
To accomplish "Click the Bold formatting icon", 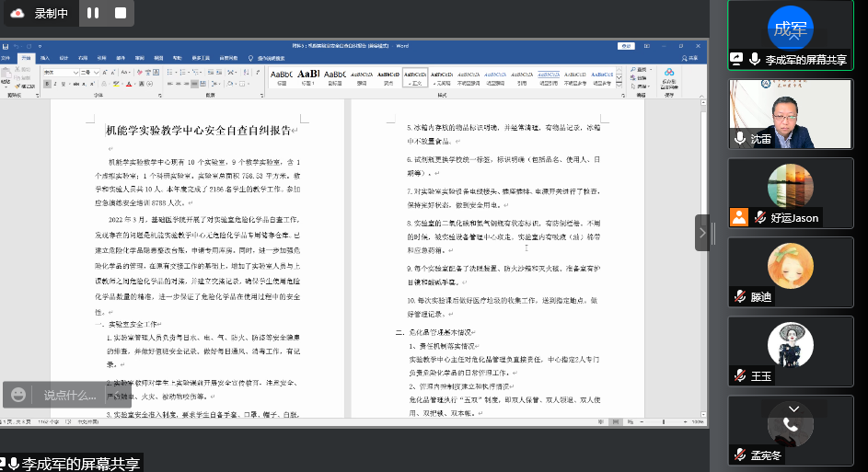I will (45, 83).
